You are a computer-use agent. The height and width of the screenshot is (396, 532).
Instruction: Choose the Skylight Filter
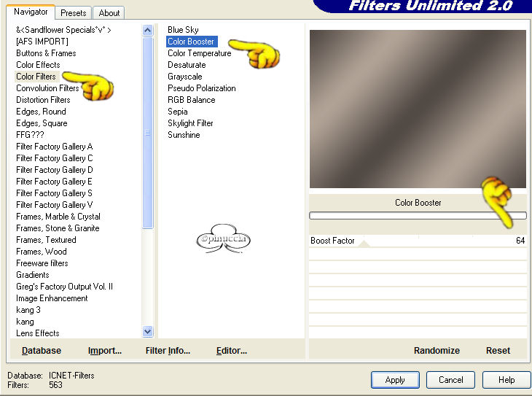click(x=190, y=123)
